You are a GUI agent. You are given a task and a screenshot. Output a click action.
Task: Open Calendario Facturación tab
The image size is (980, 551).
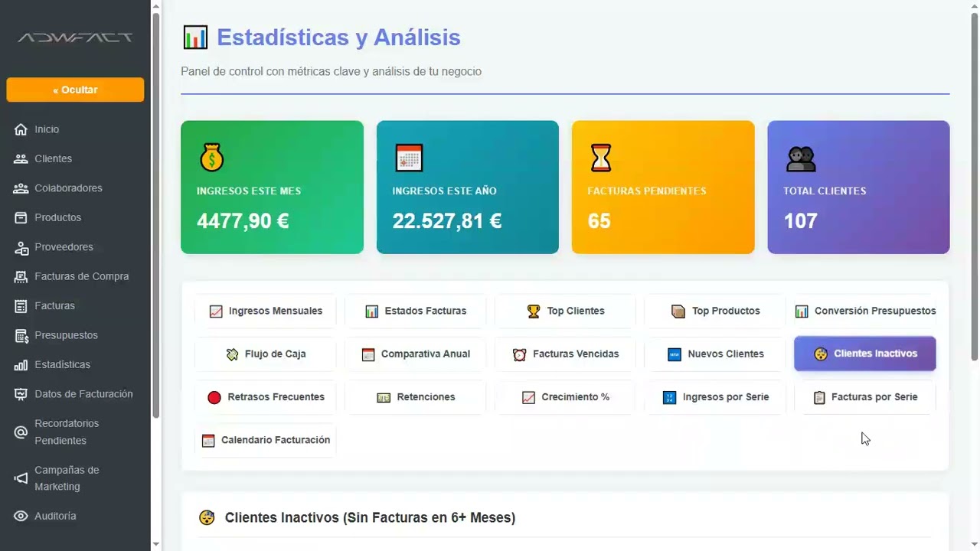[265, 440]
